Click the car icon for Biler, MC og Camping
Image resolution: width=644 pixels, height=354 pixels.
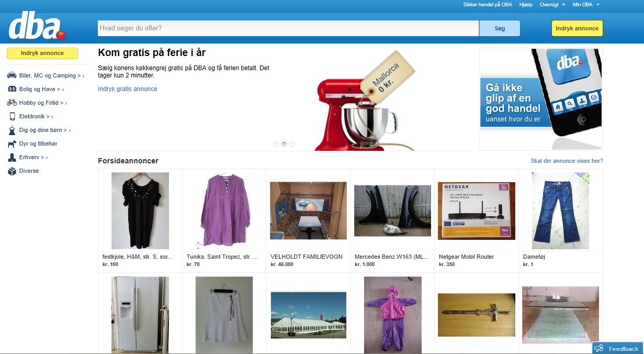(12, 75)
